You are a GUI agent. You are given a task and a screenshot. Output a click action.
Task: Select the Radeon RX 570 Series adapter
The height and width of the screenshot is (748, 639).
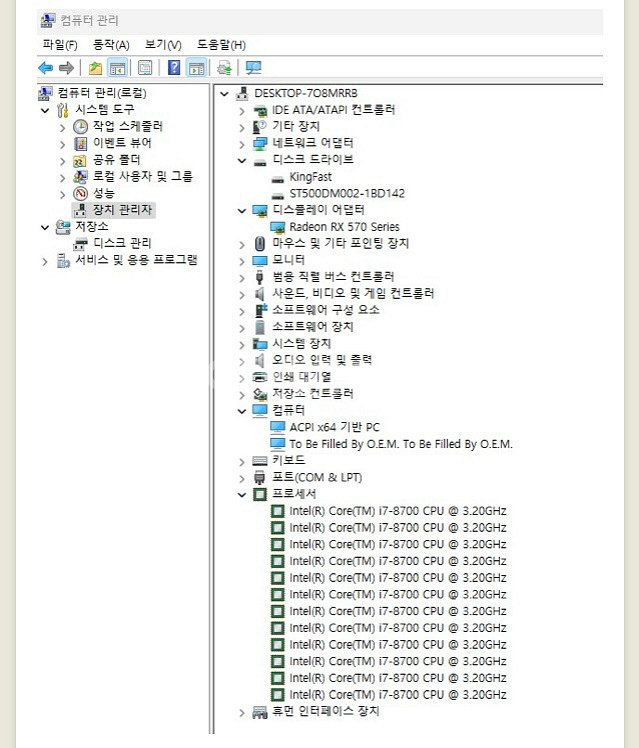click(x=344, y=227)
